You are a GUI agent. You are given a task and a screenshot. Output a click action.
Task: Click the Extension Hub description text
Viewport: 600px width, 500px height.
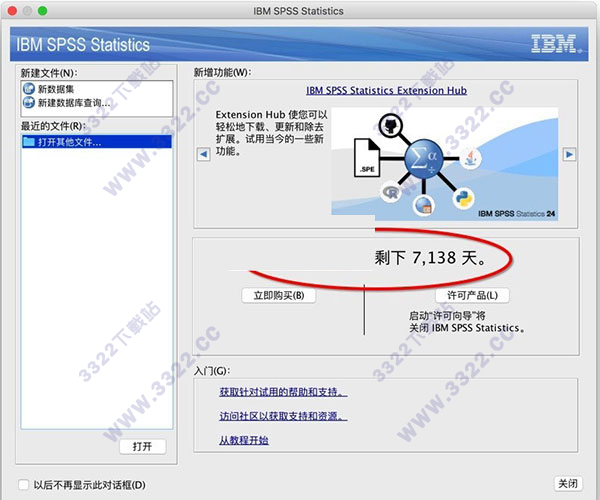[271, 132]
